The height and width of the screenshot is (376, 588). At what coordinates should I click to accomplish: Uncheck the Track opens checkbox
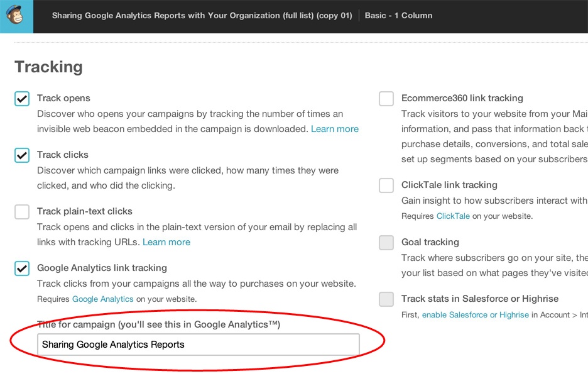[x=22, y=99]
